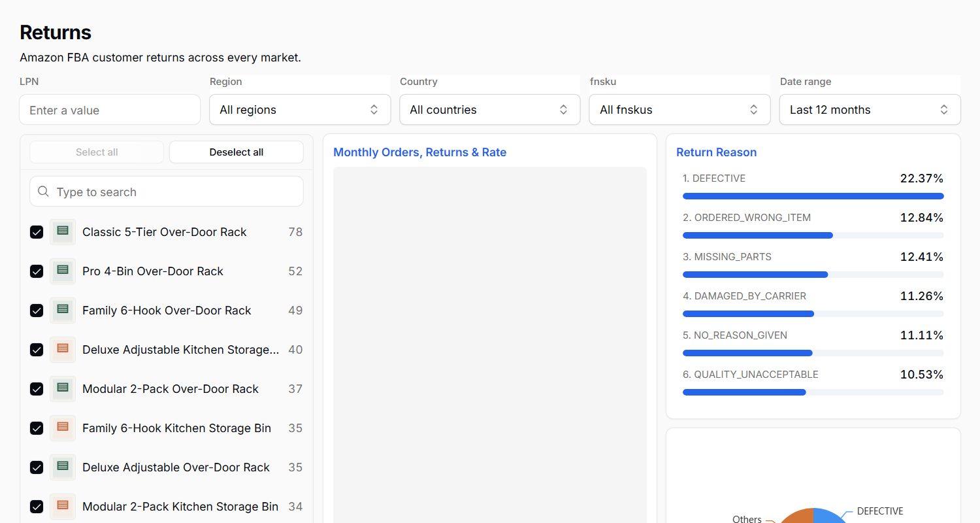Image resolution: width=980 pixels, height=523 pixels.
Task: Click the search magnifier icon in product list
Action: click(x=44, y=192)
